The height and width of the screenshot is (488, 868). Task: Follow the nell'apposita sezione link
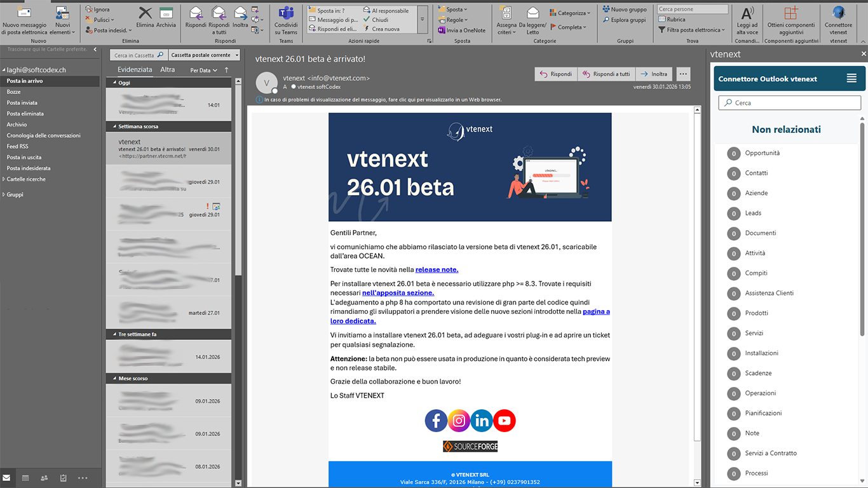point(398,293)
